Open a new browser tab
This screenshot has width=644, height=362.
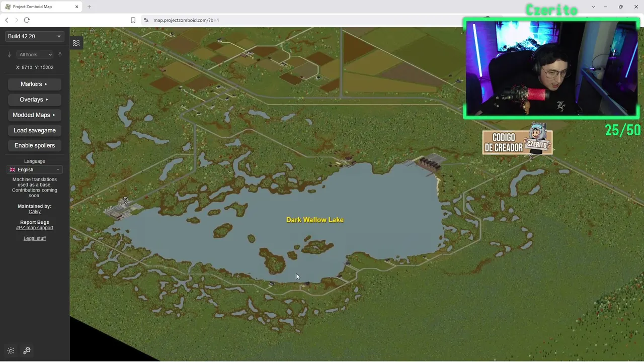pyautogui.click(x=89, y=7)
